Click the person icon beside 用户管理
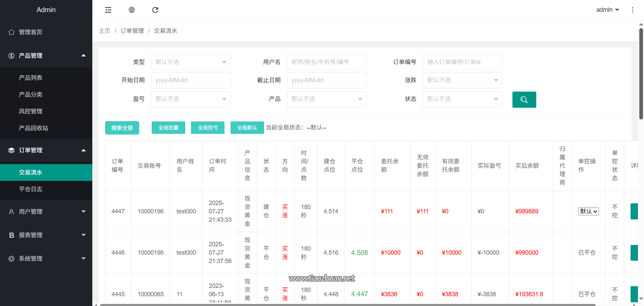Image resolution: width=644 pixels, height=306 pixels. point(11,212)
